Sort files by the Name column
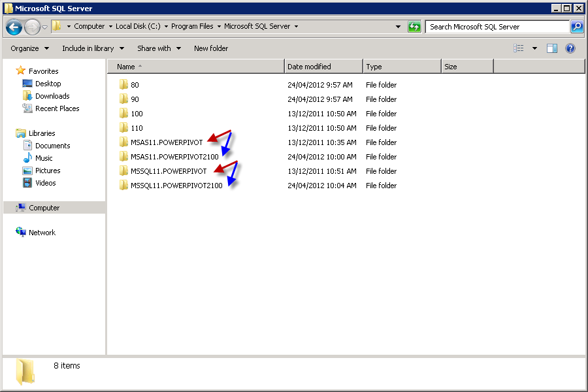588x392 pixels. [196, 67]
